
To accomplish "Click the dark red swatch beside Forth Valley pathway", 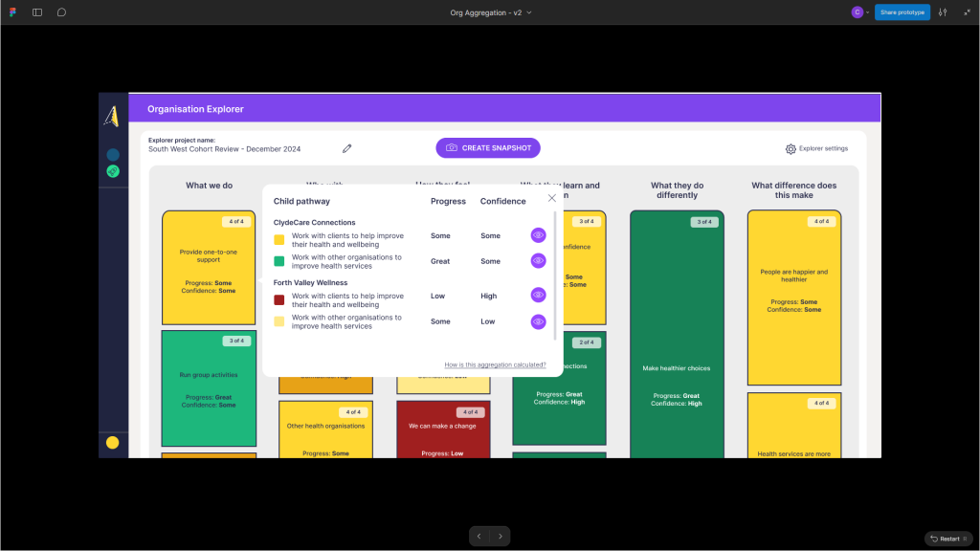I will (x=279, y=300).
